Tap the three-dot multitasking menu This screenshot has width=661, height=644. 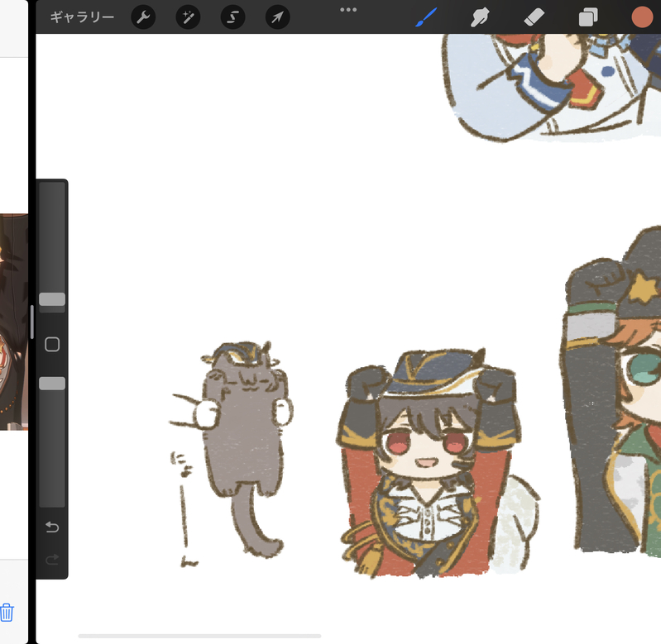(x=348, y=10)
